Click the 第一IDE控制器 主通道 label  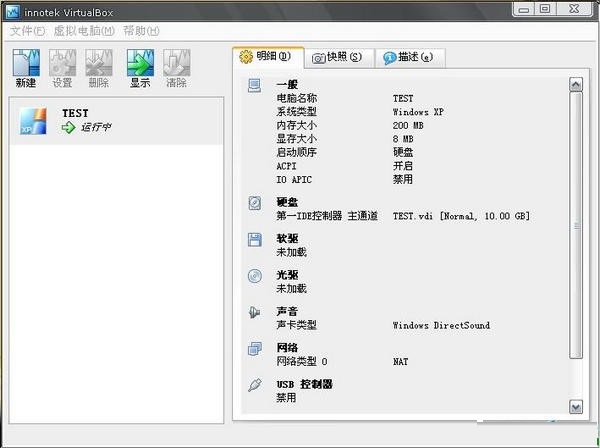click(x=327, y=216)
